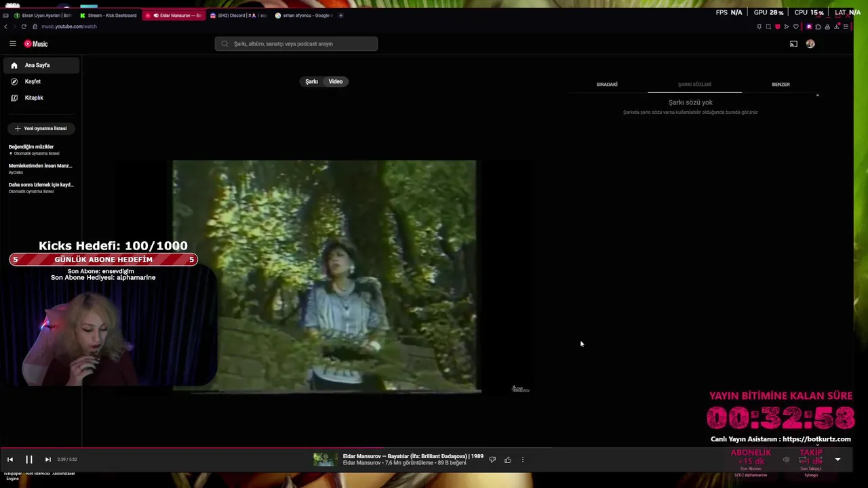Open Memleketimden İnsan Manzaraları playlist
The image size is (868, 488).
(41, 169)
